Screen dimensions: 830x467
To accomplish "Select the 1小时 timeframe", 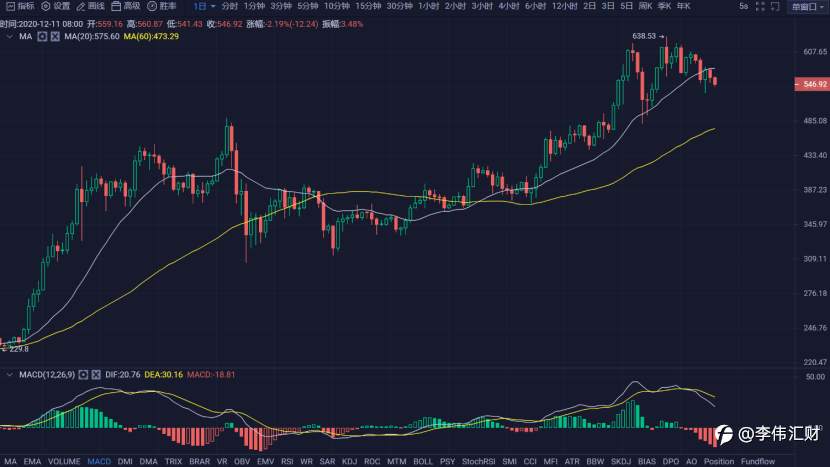I will [428, 6].
